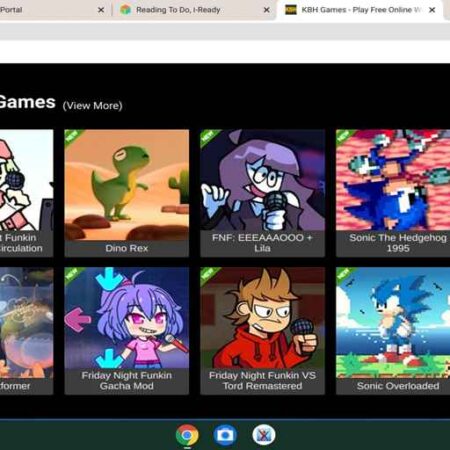Open the Dino Rex game thumbnail

(127, 185)
